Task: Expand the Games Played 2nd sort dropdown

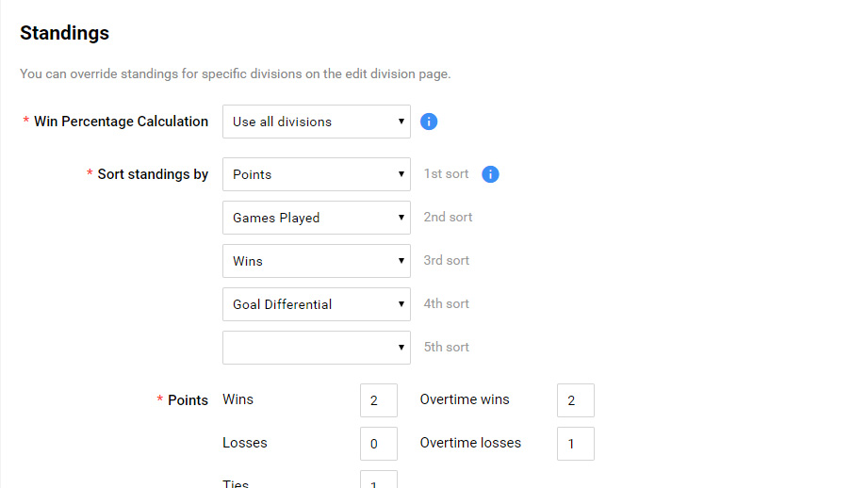Action: pos(316,218)
